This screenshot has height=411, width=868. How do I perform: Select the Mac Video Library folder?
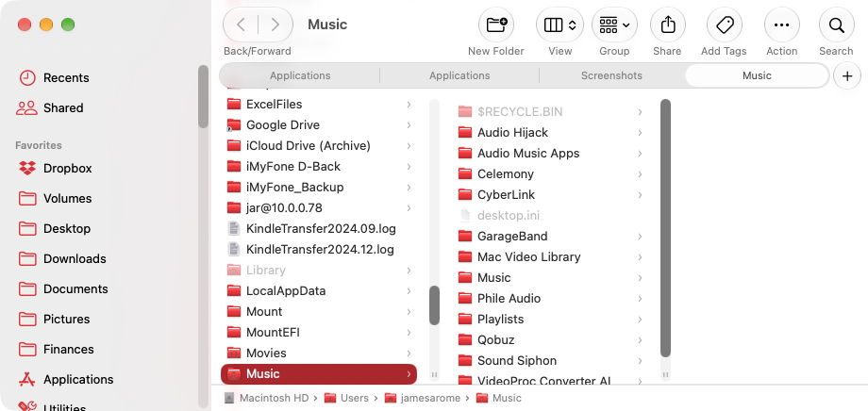click(x=551, y=256)
